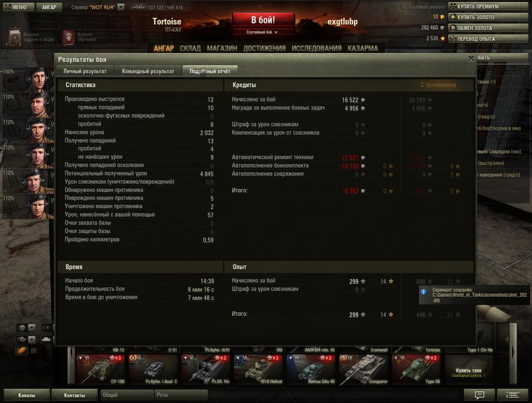The image size is (532, 403).
Task: Switch to СКЛАД navigation tab
Action: 190,48
